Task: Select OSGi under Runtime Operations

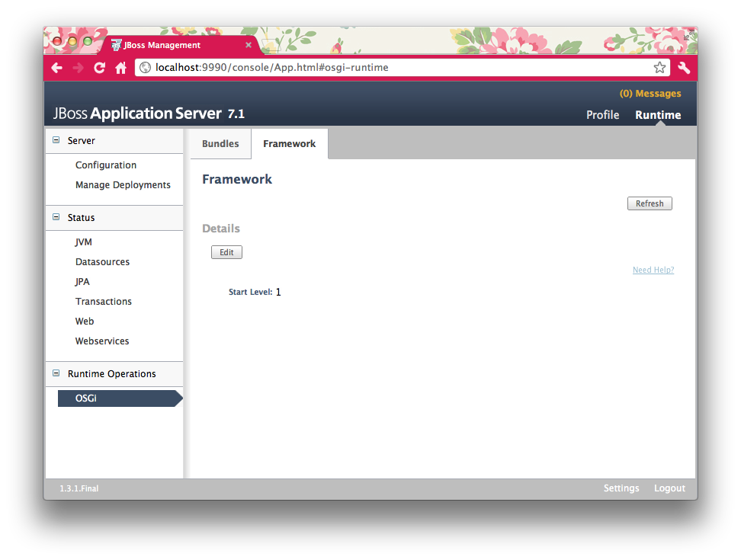Action: [x=120, y=398]
